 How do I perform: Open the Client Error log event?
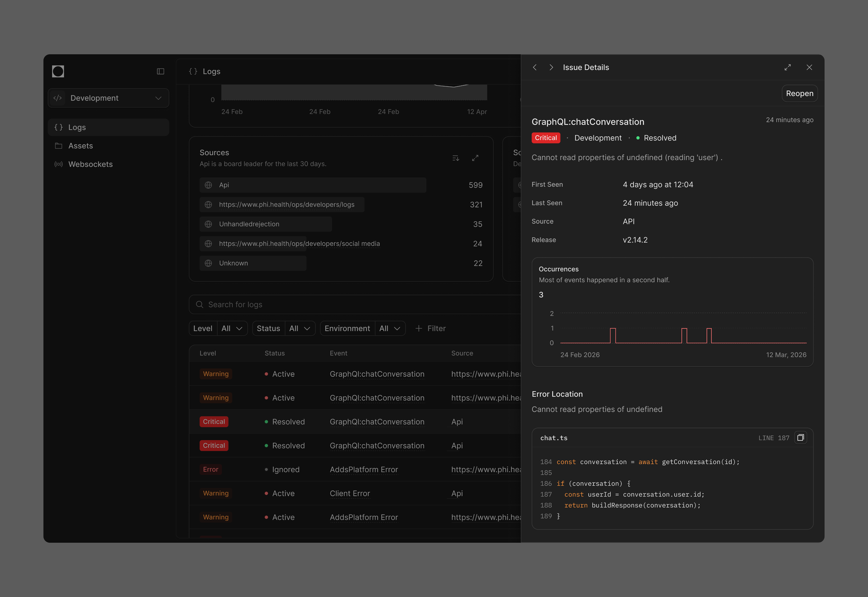click(350, 494)
